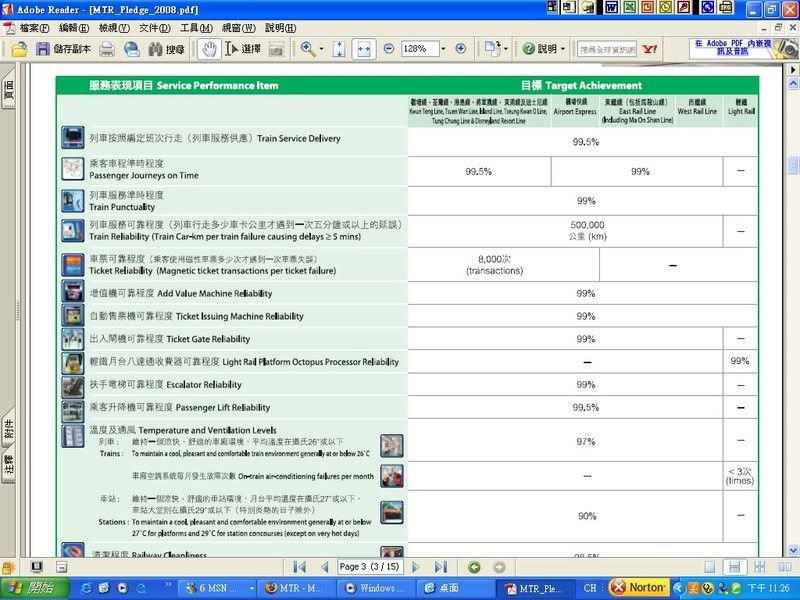Click the vertical scrollbar thumb

[x=793, y=165]
